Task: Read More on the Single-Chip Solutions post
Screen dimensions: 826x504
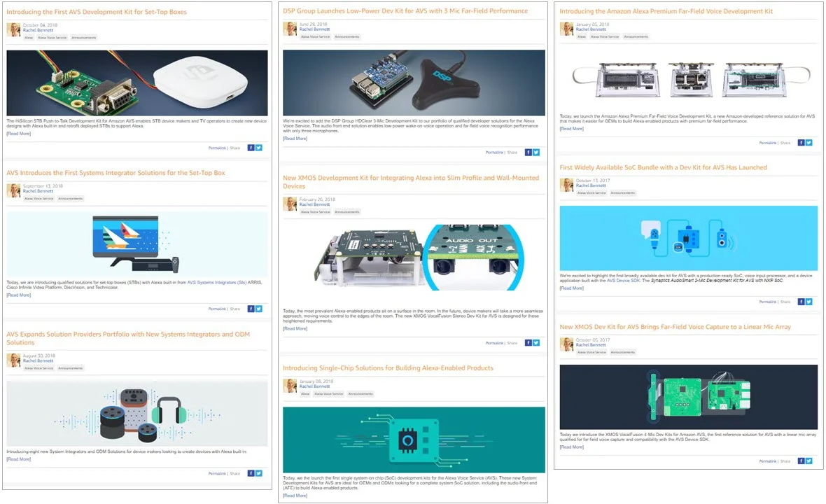Action: 295,496
